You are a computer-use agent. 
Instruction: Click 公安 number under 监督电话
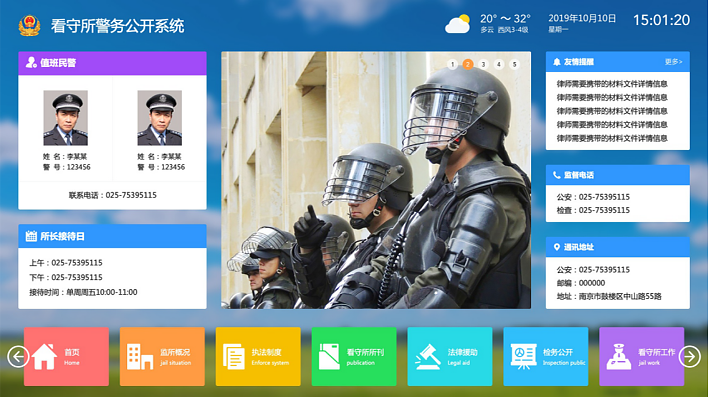tap(593, 197)
